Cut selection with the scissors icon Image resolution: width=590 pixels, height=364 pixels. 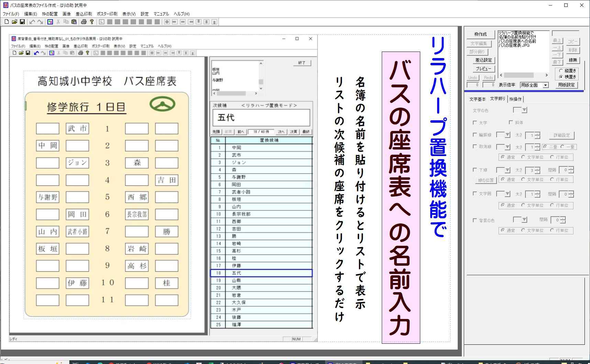(x=58, y=22)
